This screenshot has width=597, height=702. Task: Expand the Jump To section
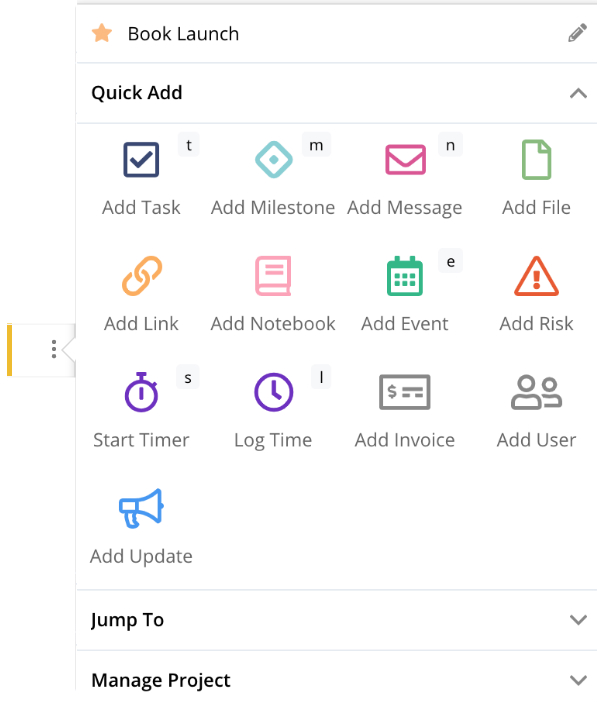coord(337,620)
